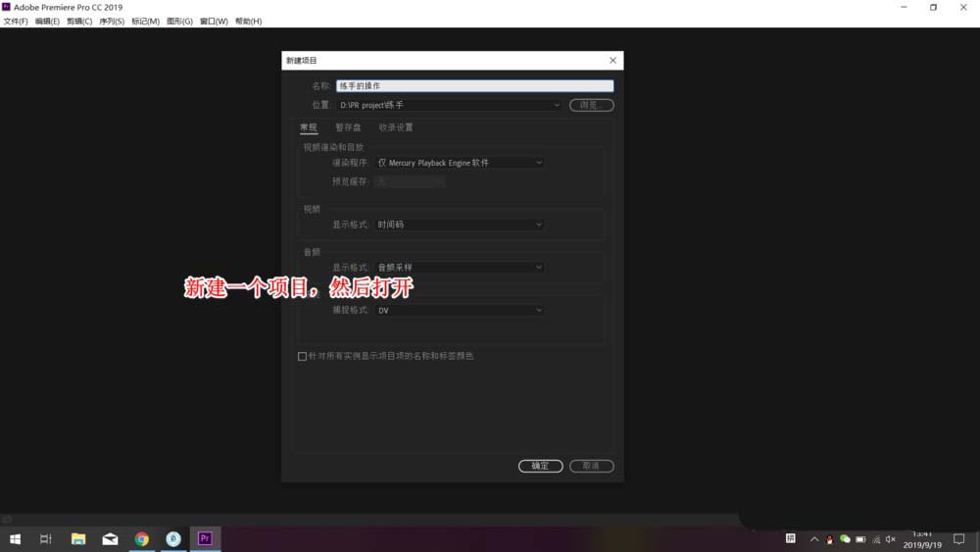Open the audio 显示格式 音频采样 dropdown

460,267
